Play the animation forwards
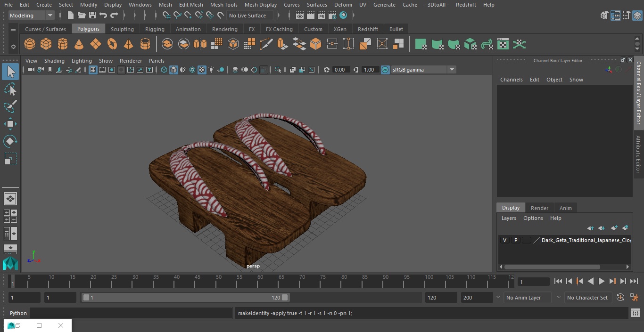 coord(601,281)
